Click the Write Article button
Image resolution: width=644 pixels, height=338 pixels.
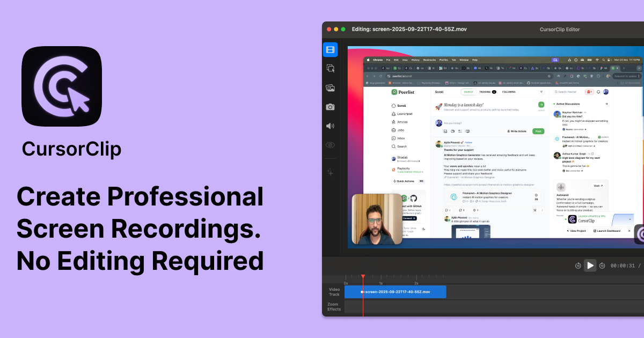tap(517, 131)
